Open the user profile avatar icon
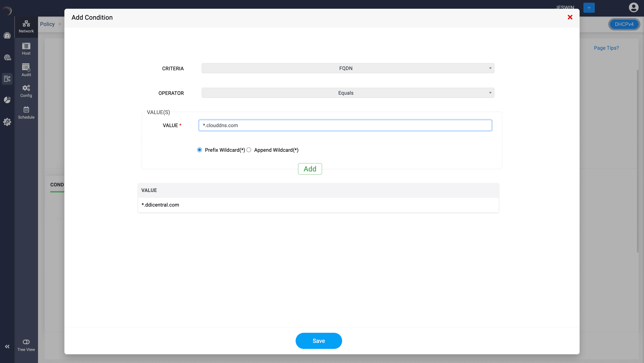This screenshot has height=363, width=644. (633, 8)
